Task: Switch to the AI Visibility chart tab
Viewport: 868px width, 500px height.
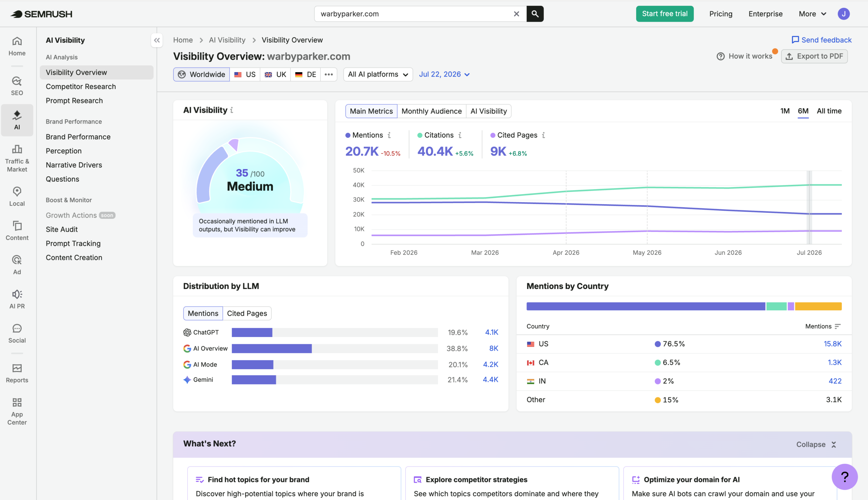Action: point(488,111)
